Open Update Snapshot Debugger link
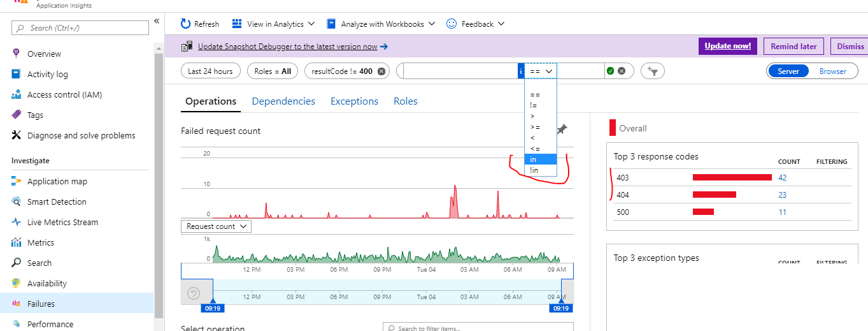868x331 pixels. click(288, 47)
